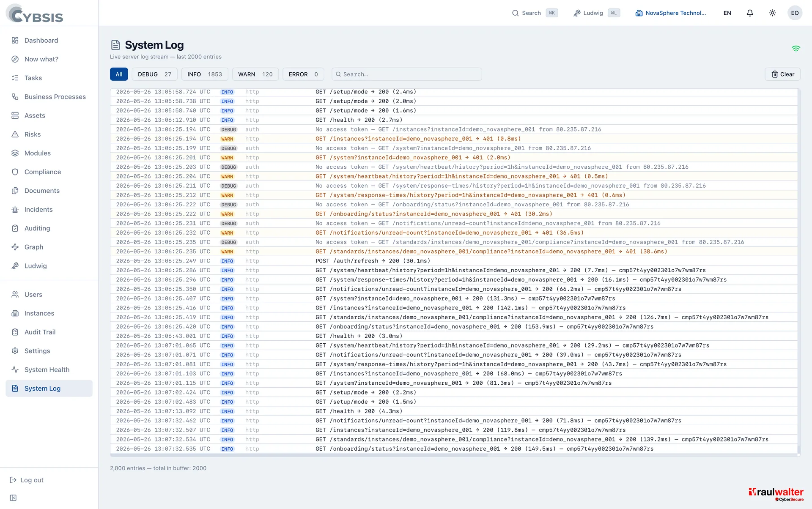Select the System Log sidebar item
The width and height of the screenshot is (812, 509).
[x=49, y=389]
